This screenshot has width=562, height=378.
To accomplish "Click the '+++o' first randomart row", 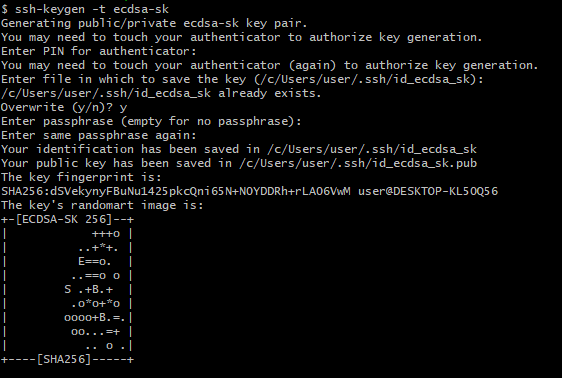I will 106,234.
